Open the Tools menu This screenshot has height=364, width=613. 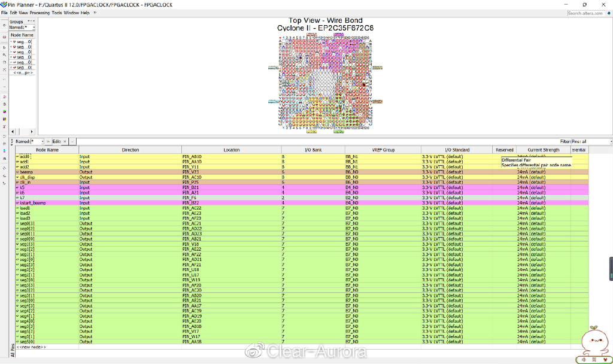pyautogui.click(x=57, y=13)
